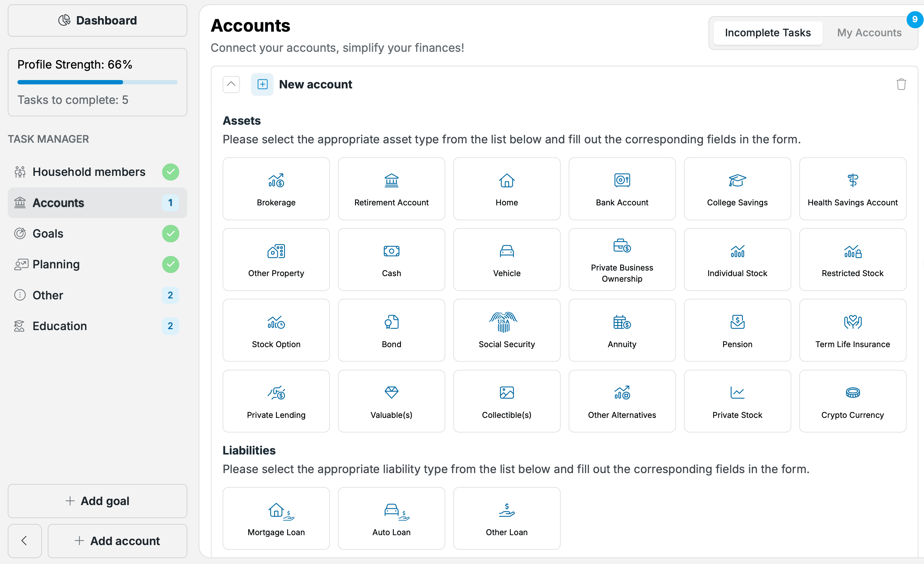Select the Brokerage asset type
This screenshot has height=564, width=924.
tap(276, 188)
